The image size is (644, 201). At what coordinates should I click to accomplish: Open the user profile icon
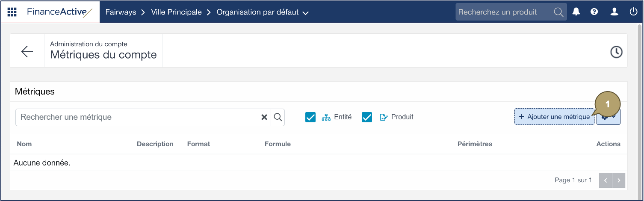pyautogui.click(x=614, y=12)
